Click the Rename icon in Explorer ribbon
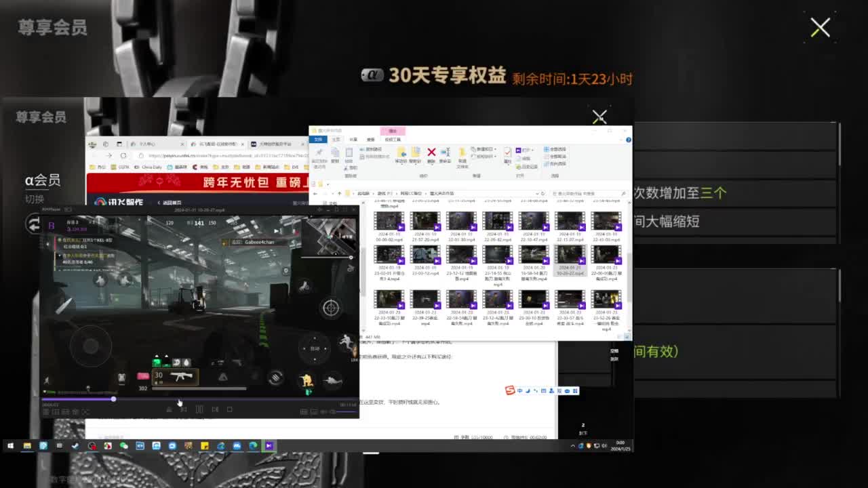868x488 pixels. (x=446, y=153)
